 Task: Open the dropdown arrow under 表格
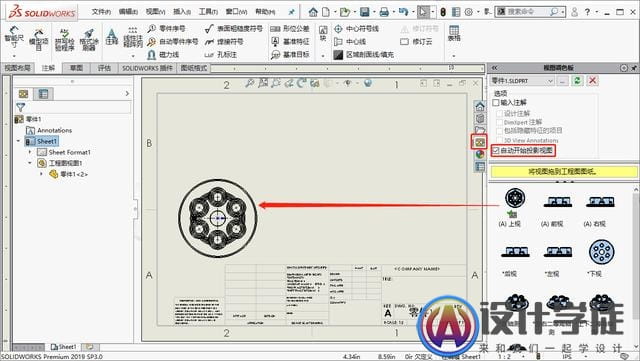tap(454, 56)
